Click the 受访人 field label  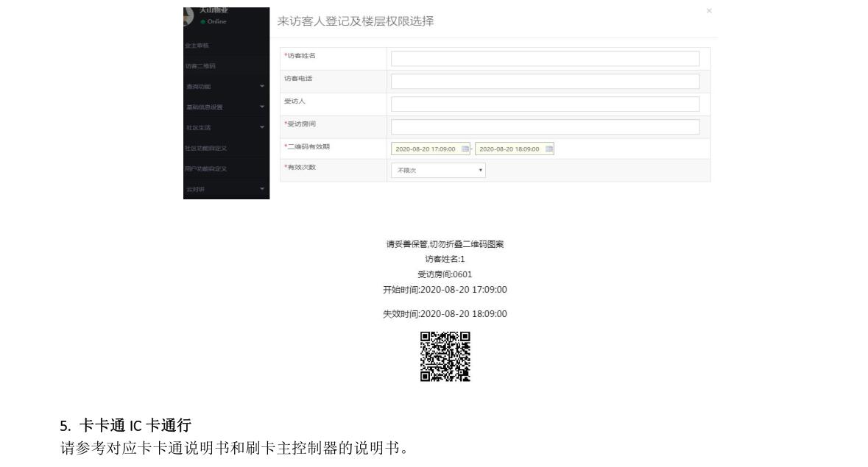[294, 101]
